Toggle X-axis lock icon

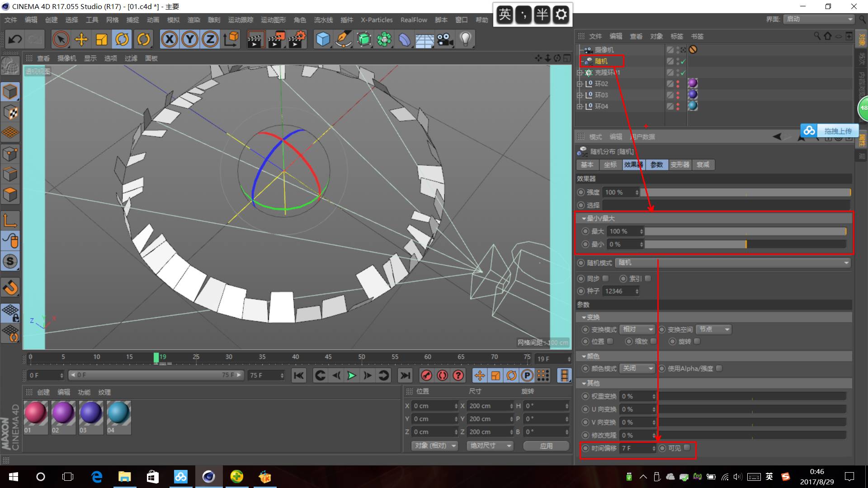170,40
